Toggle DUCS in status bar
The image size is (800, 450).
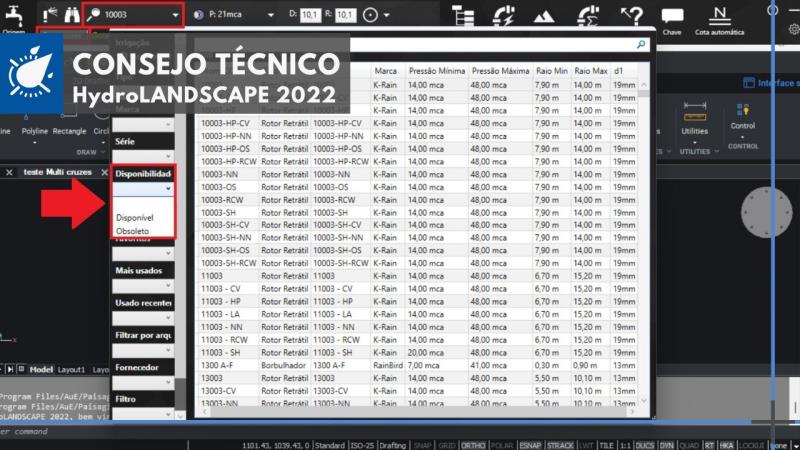click(x=644, y=445)
